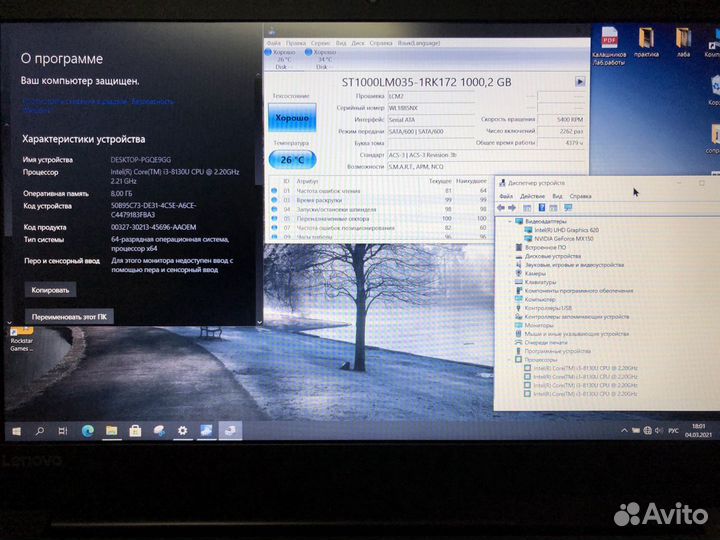Collapse the Процессоры tree node
720x540 pixels.
(510, 360)
